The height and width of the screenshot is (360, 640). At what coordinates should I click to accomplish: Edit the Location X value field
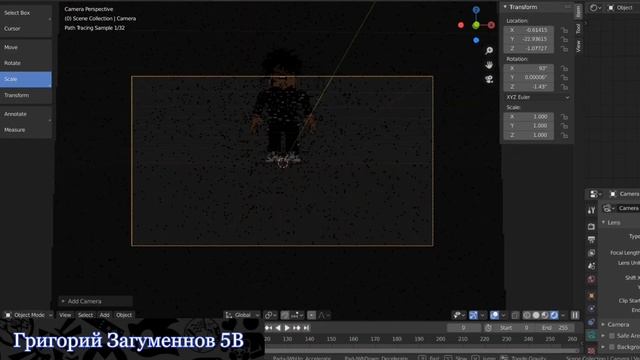pos(529,30)
